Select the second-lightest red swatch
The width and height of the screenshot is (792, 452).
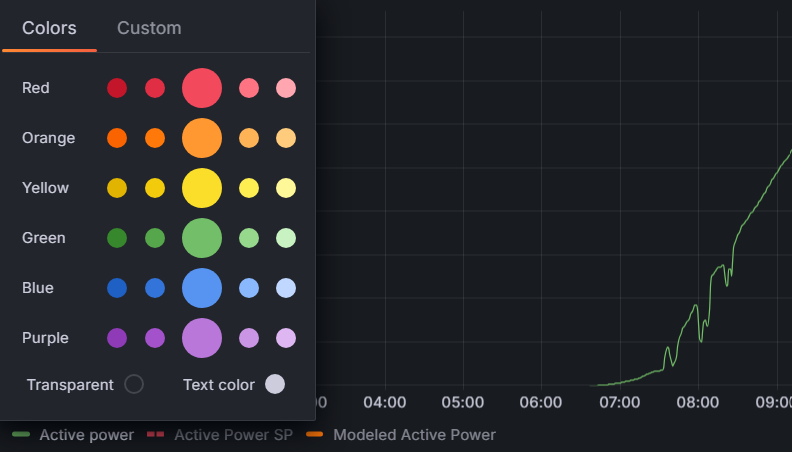pyautogui.click(x=249, y=88)
